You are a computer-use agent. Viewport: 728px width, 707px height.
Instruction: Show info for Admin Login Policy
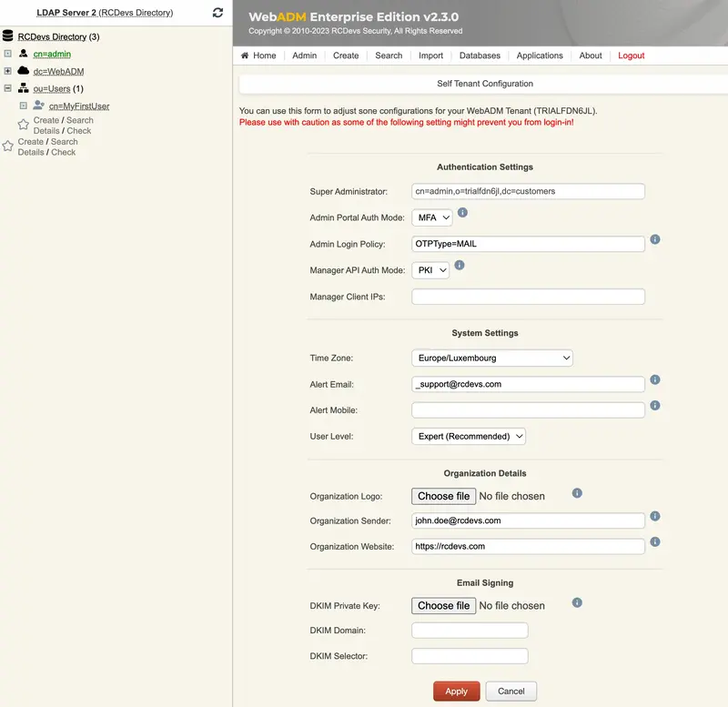click(655, 239)
